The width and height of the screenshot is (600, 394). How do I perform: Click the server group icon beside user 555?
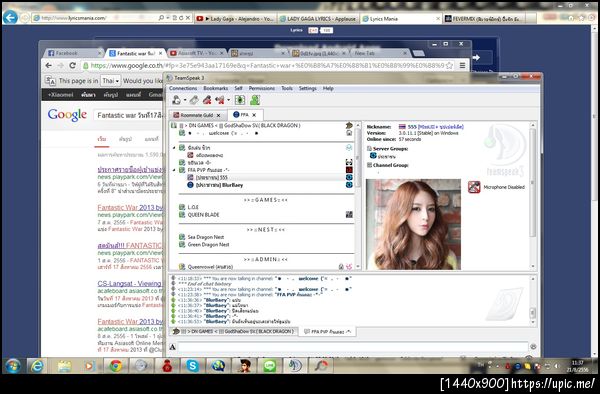pyautogui.click(x=349, y=177)
